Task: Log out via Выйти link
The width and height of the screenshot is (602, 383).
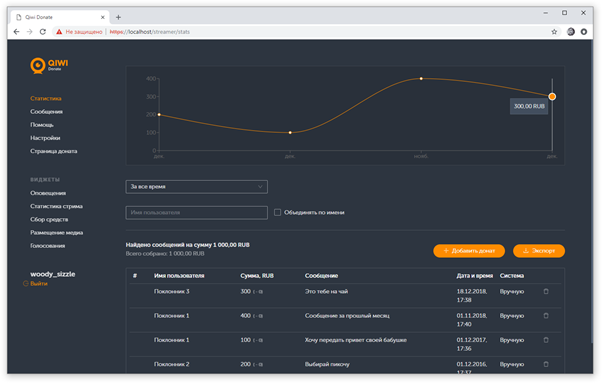Action: (x=39, y=284)
